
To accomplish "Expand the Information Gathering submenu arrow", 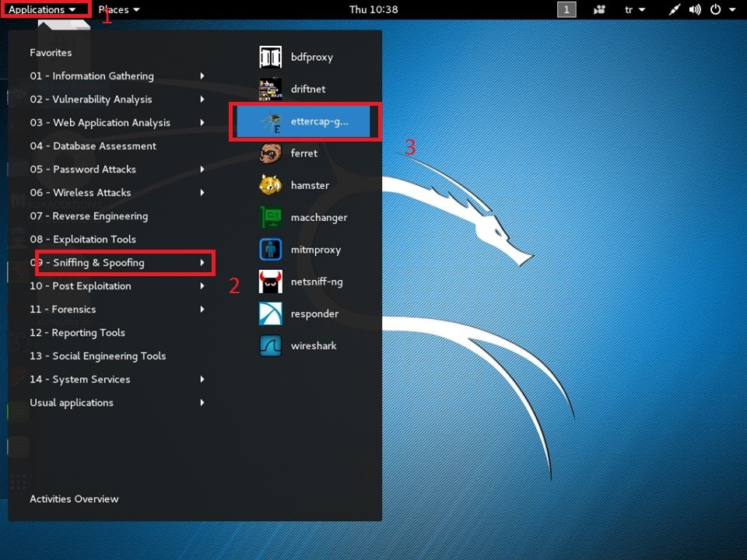I will point(202,75).
